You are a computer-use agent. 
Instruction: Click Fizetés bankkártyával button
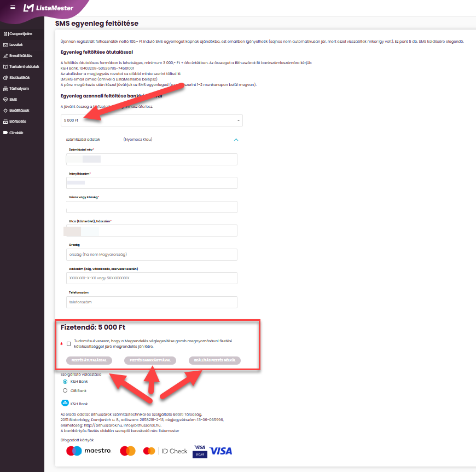click(x=150, y=360)
